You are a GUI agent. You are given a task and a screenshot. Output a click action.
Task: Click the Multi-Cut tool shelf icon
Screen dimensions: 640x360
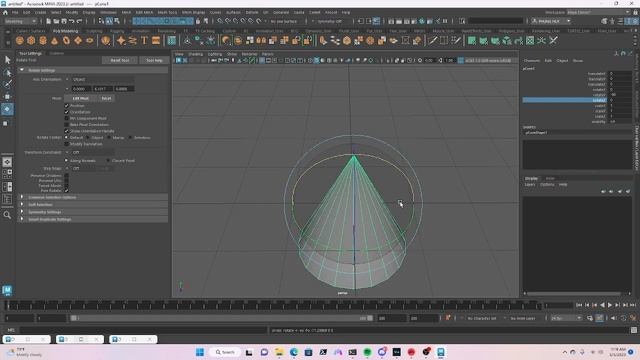[432, 40]
